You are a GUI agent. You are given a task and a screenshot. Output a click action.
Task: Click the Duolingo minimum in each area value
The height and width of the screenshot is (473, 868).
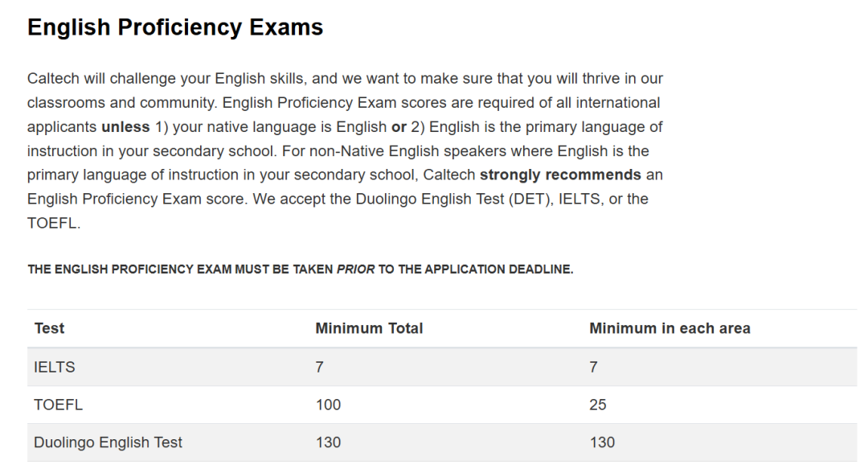pos(602,442)
